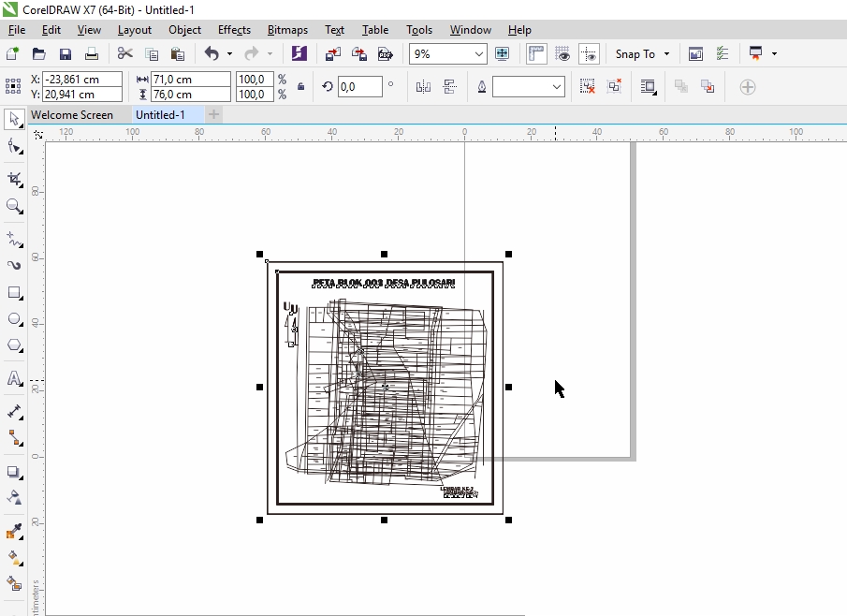The width and height of the screenshot is (847, 616).
Task: Open the Options checklist icon
Action: click(723, 53)
